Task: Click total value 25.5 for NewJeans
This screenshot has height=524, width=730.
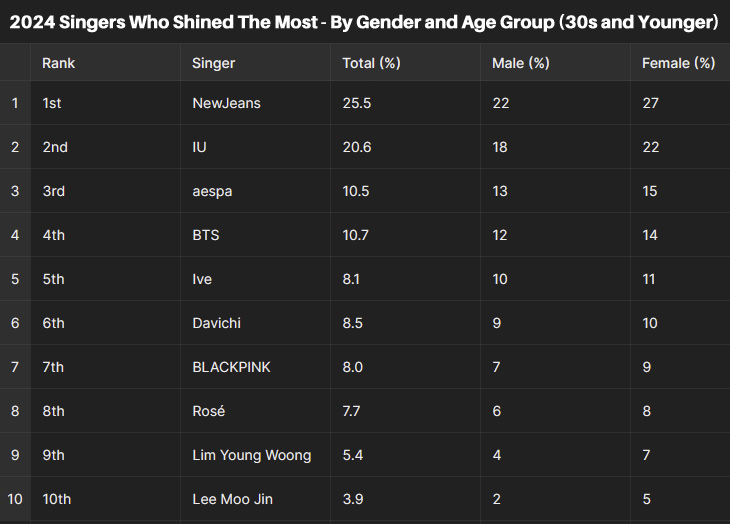Action: (357, 103)
